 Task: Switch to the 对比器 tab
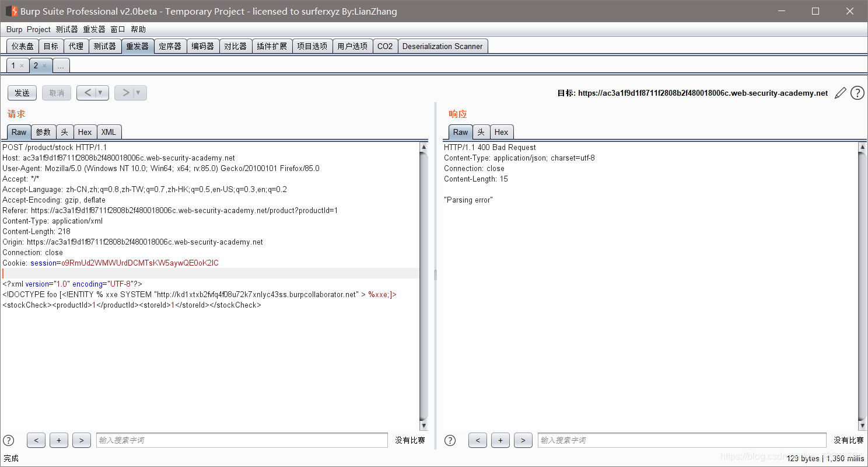236,46
